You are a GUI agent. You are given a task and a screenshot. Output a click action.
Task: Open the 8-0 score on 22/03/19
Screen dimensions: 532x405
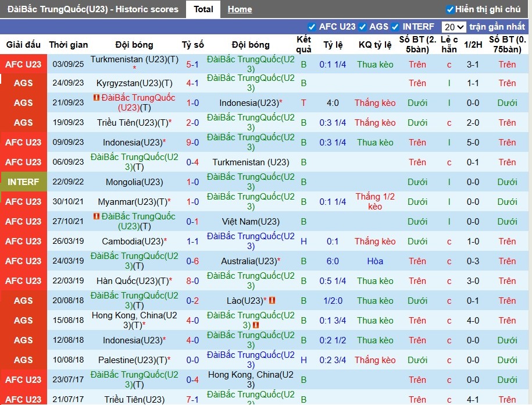coord(192,281)
